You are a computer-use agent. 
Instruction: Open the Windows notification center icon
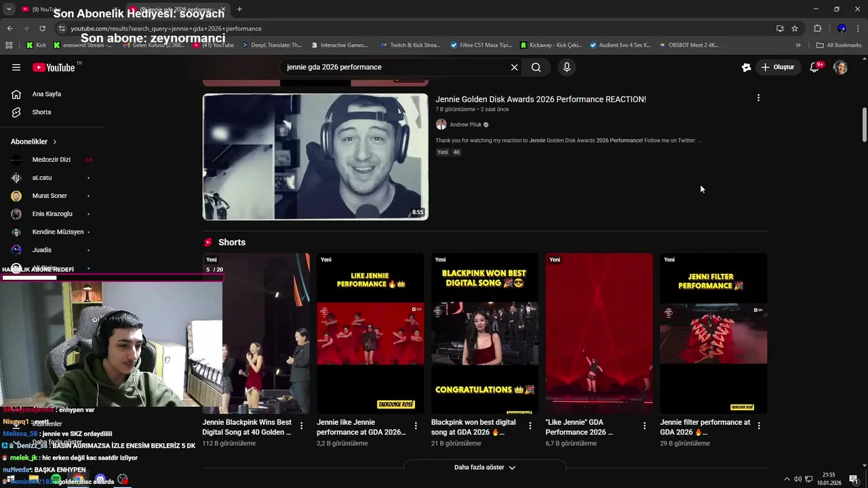(854, 479)
